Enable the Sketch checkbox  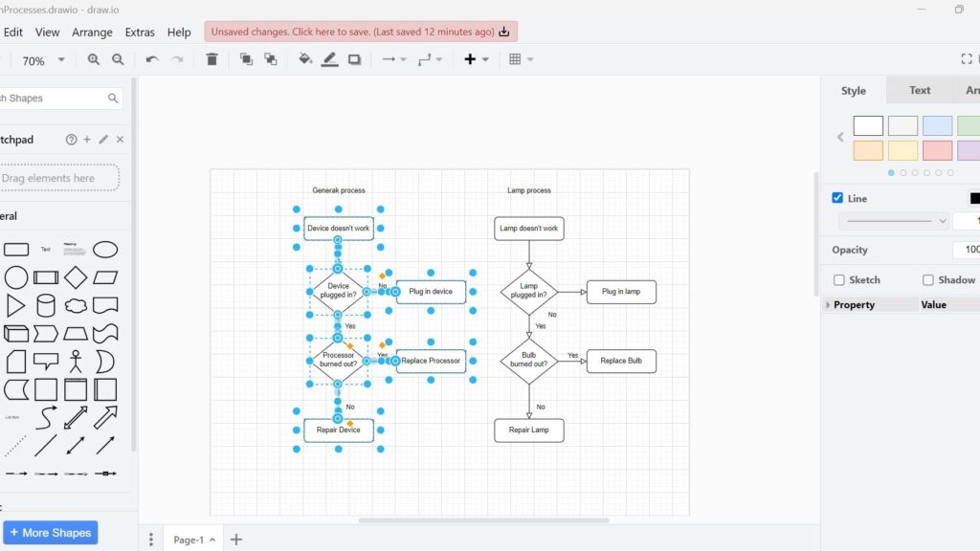point(838,279)
